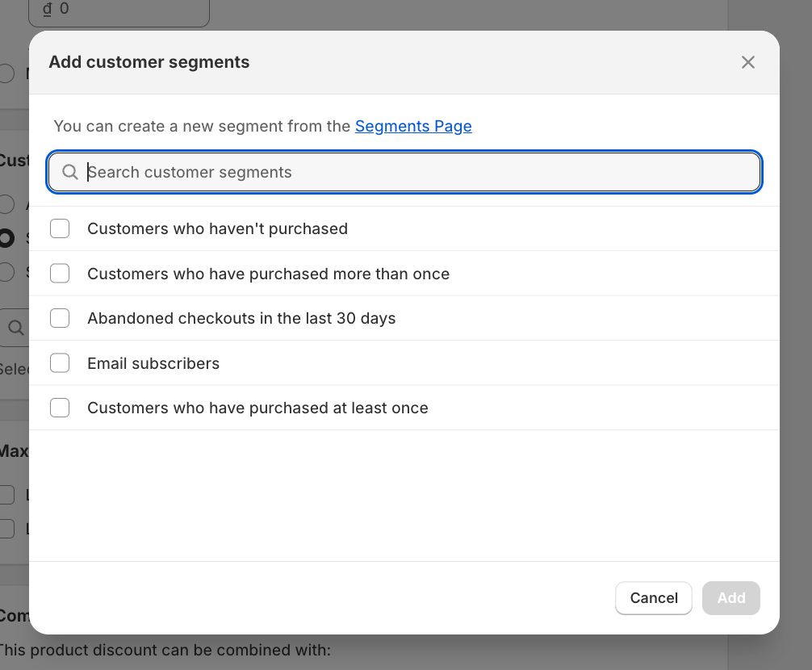
Task: Select "Abandoned checkouts in the last 30 days" checkbox
Action: (x=60, y=318)
